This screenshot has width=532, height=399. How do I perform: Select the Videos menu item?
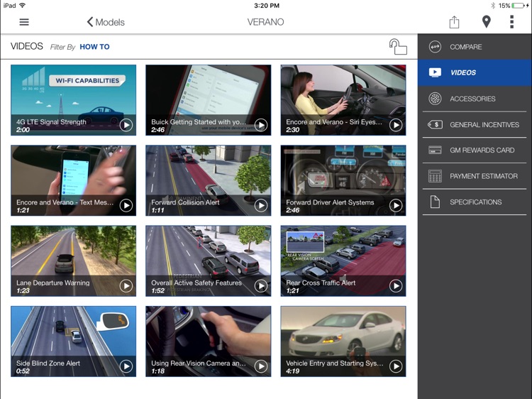tap(475, 72)
